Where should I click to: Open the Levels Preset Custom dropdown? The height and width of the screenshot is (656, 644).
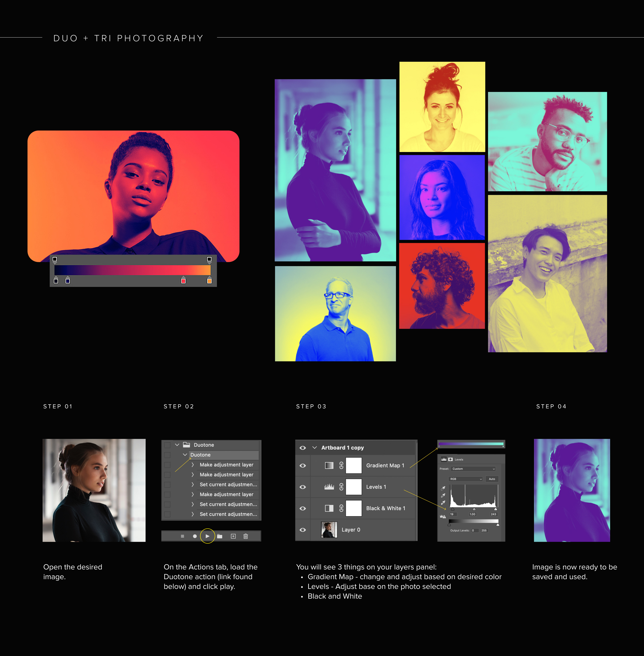coord(473,469)
